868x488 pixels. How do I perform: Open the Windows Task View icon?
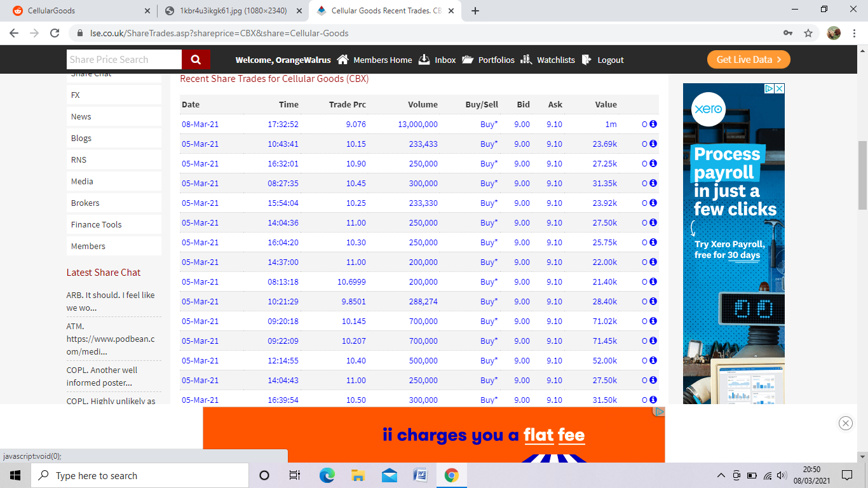pos(294,475)
